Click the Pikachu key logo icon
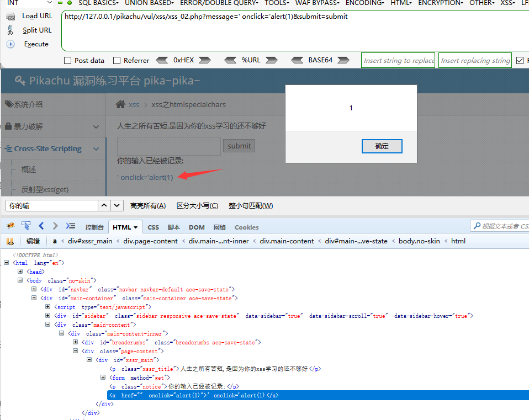 20,81
